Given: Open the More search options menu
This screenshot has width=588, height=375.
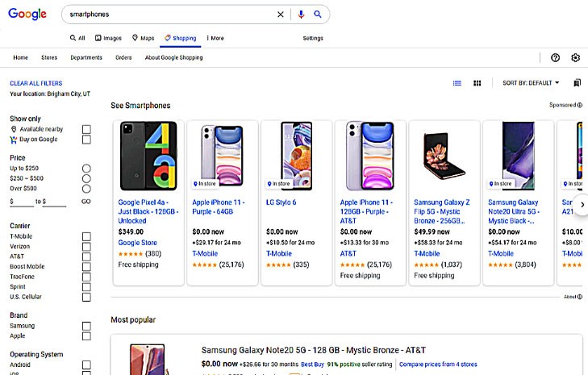Looking at the screenshot, I should tap(215, 38).
